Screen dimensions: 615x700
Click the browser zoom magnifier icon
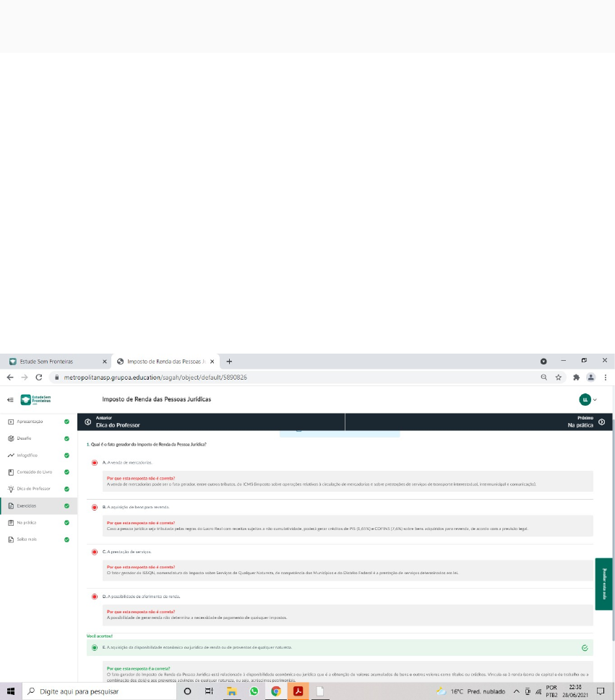tap(543, 377)
